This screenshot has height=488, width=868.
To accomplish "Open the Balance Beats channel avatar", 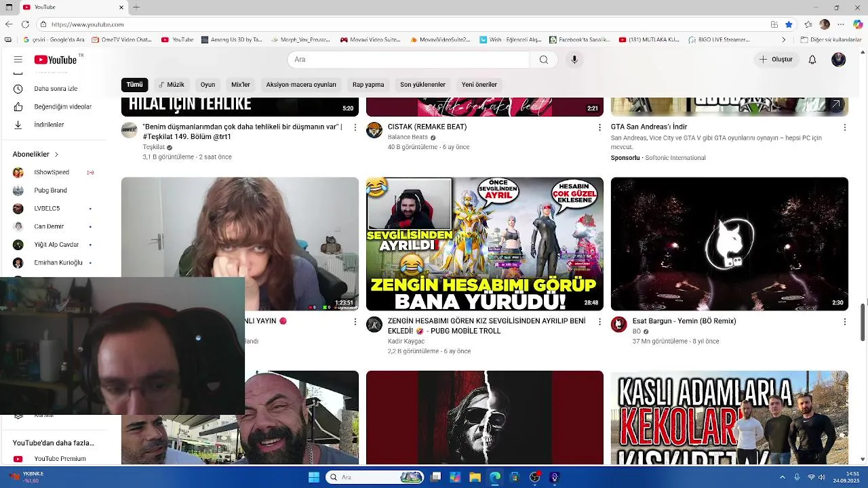I will coord(374,130).
